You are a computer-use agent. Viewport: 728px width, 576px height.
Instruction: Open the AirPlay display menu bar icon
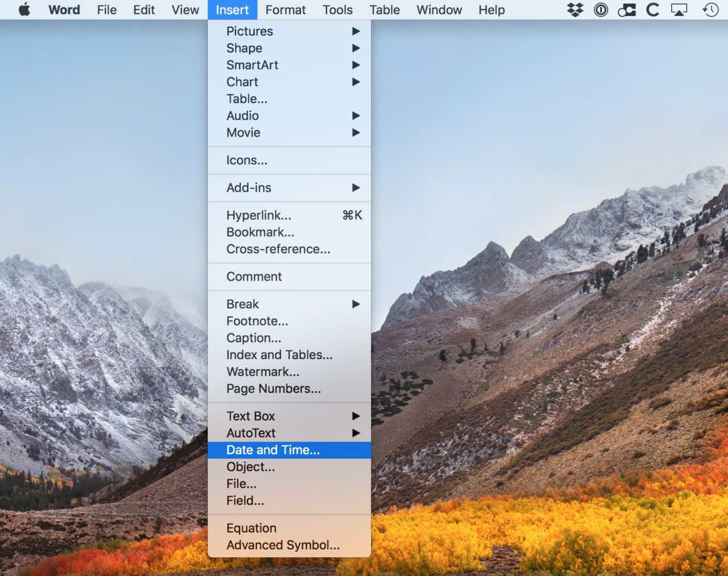pos(679,10)
